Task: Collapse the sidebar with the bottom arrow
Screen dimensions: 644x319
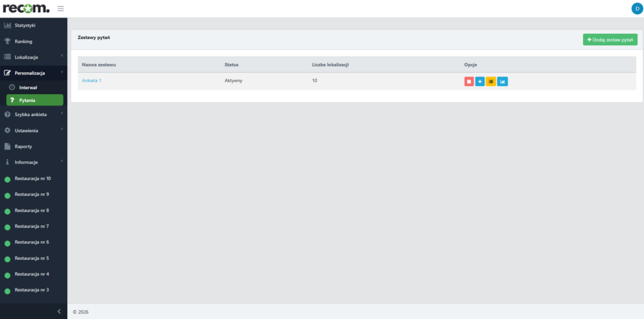Action: coord(59,311)
